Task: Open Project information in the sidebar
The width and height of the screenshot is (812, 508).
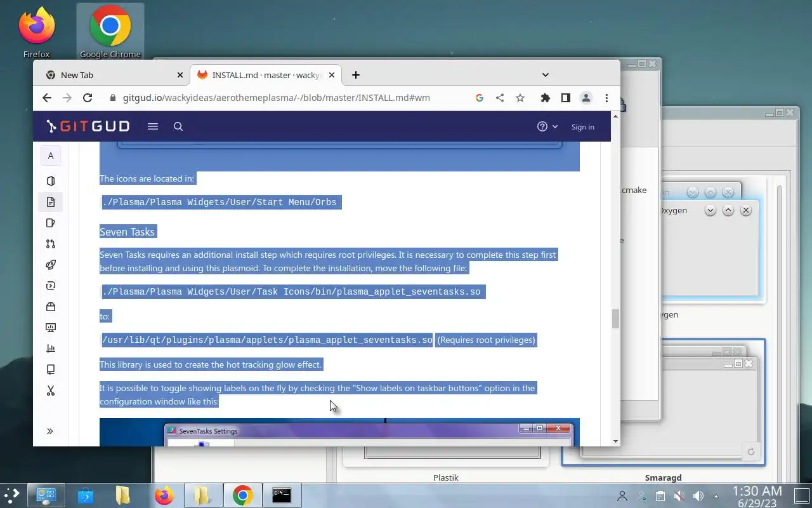Action: point(51,181)
